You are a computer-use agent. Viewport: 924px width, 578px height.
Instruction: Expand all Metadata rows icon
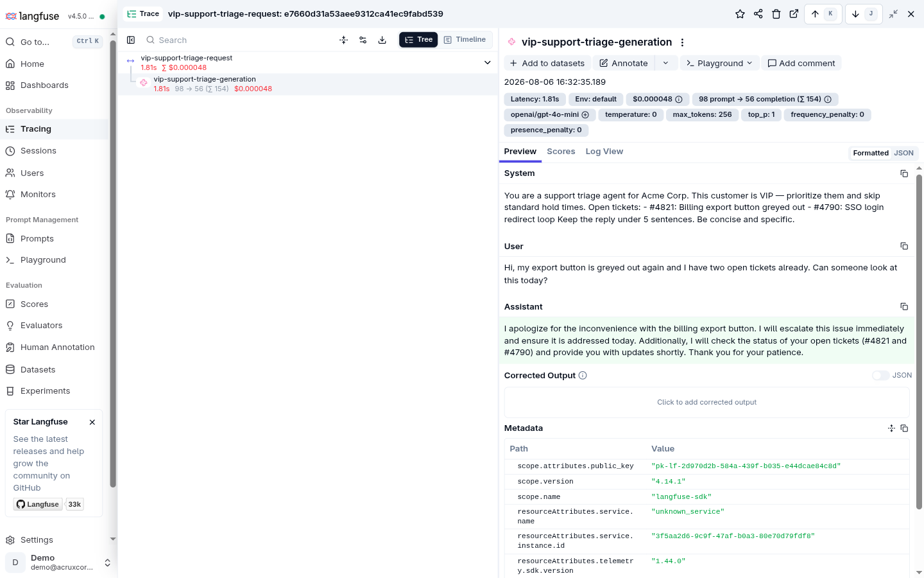tap(891, 428)
